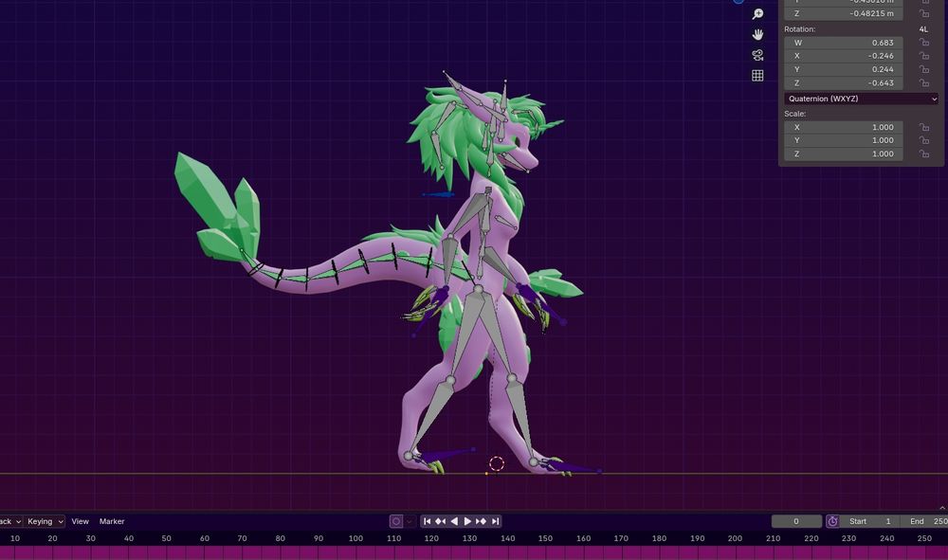
Task: Click the Rotation W field 0.683
Action: tap(844, 43)
